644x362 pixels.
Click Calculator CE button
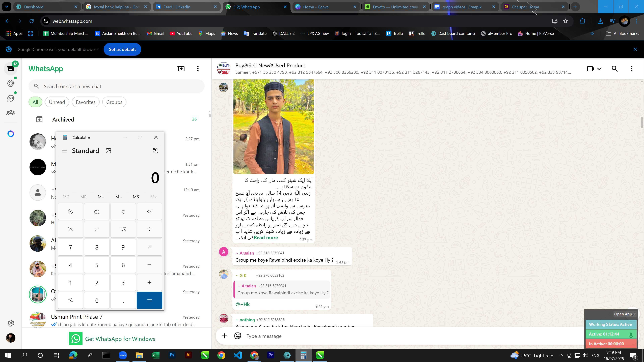click(97, 212)
